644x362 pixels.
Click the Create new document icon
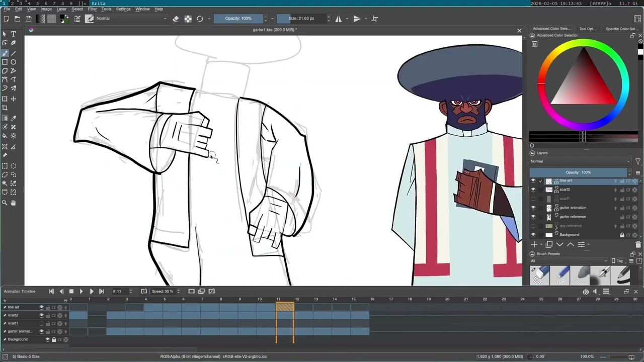point(6,19)
